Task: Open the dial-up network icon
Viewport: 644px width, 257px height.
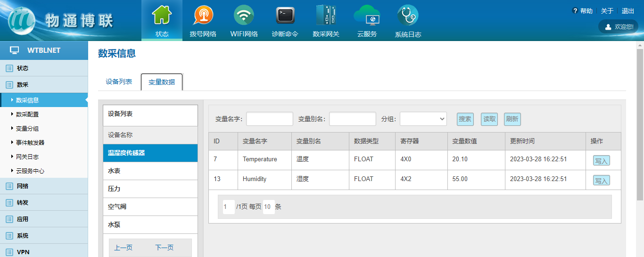Action: pos(203,16)
